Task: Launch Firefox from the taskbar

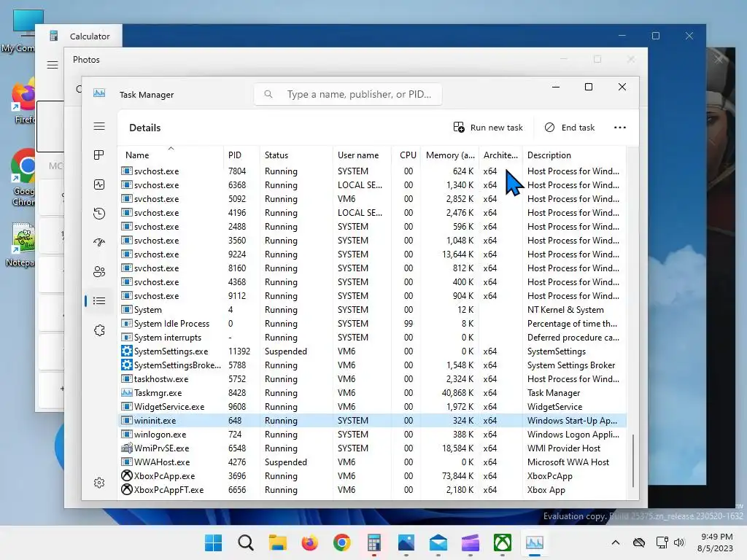Action: pos(309,542)
